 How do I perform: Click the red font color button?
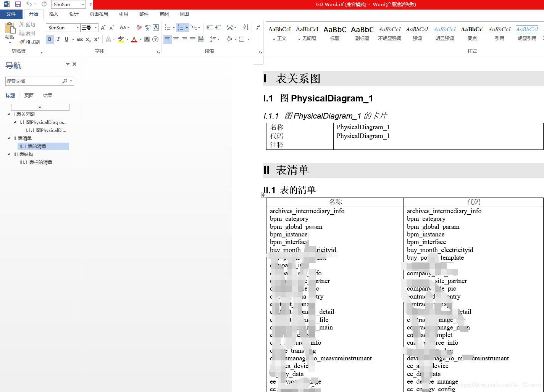134,39
